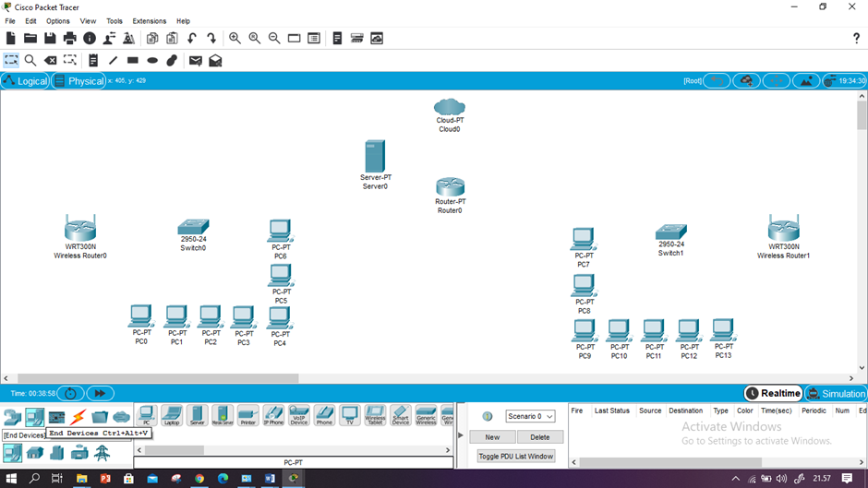The width and height of the screenshot is (868, 488).
Task: Choose the Place Note tool
Action: point(93,60)
